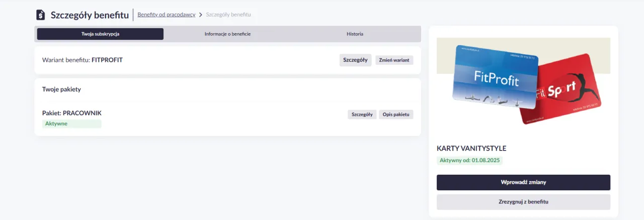Click the Pakiet: PRACOWNIK label
The height and width of the screenshot is (220, 644).
click(x=72, y=113)
